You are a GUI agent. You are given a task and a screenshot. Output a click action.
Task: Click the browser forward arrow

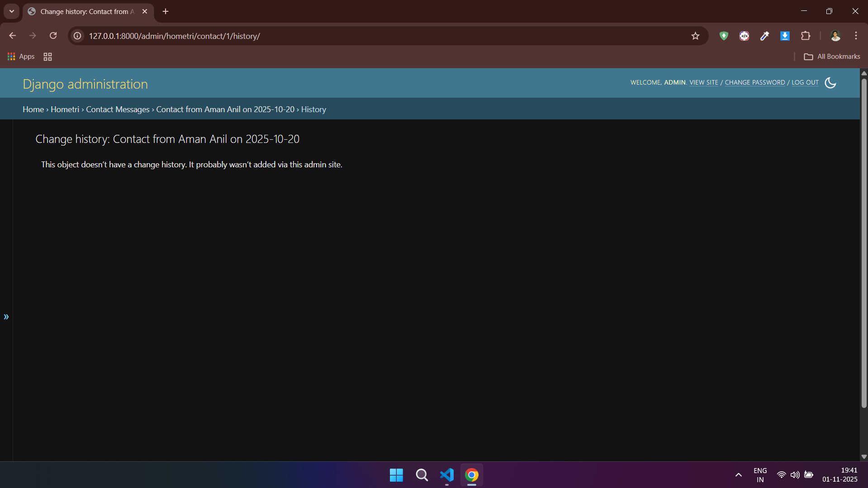(x=33, y=36)
